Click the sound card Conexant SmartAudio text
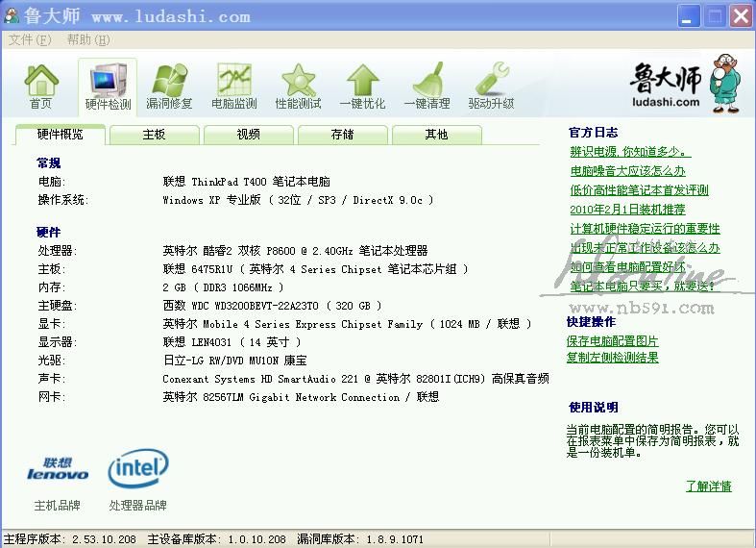Screen dimensions: 756x548 click(x=355, y=379)
